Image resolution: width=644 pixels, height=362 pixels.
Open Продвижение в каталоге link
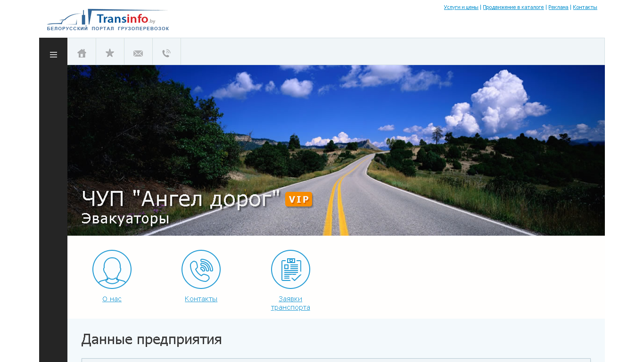tap(513, 7)
